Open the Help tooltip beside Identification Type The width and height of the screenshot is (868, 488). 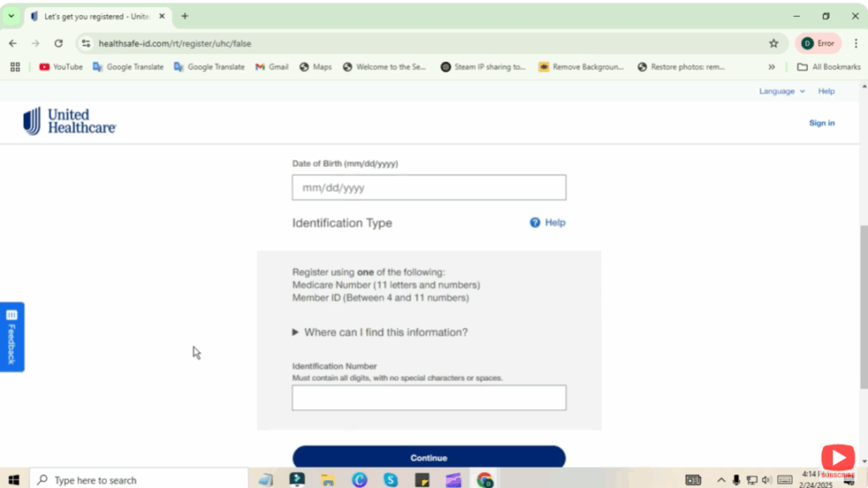[x=547, y=222]
